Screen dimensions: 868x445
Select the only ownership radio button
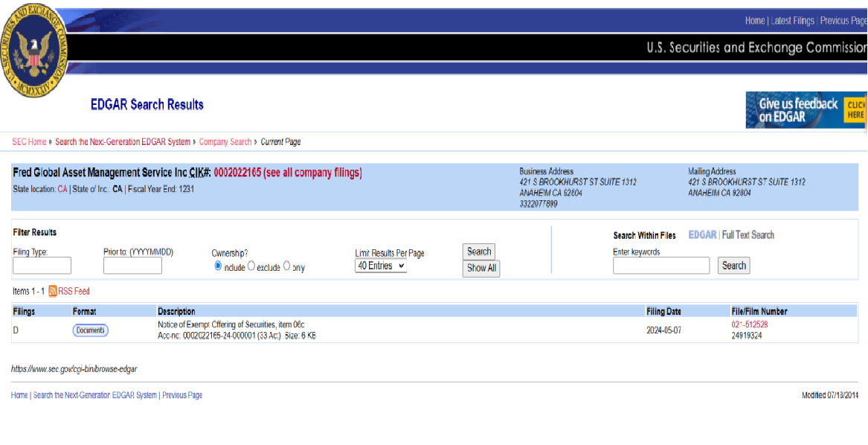point(287,266)
